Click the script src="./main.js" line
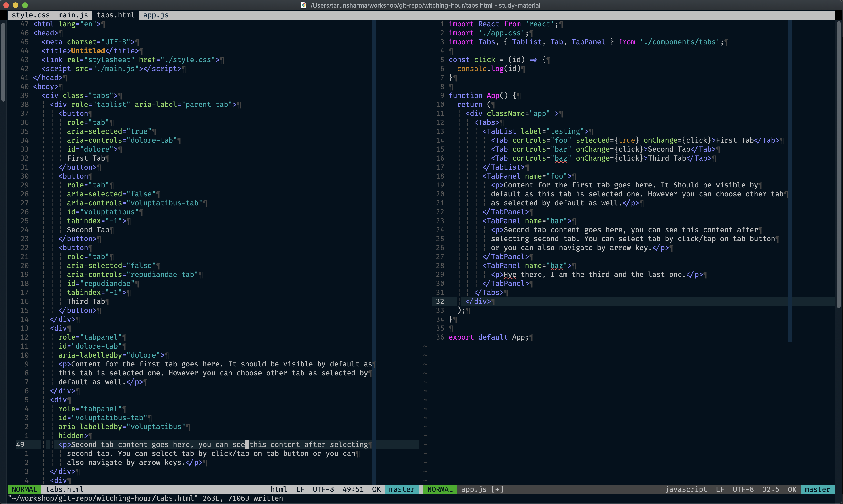This screenshot has width=843, height=504. coord(111,69)
